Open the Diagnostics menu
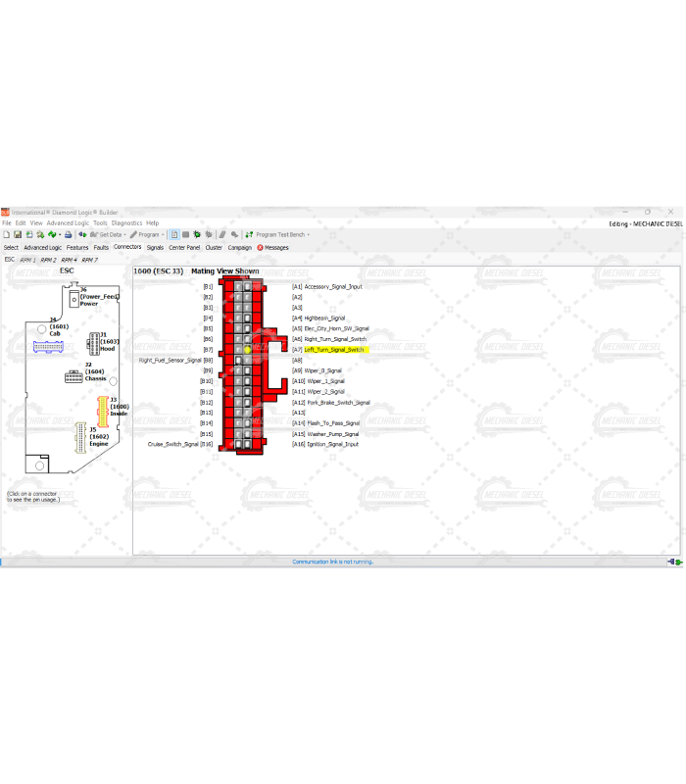The height and width of the screenshot is (784, 686). pos(126,223)
